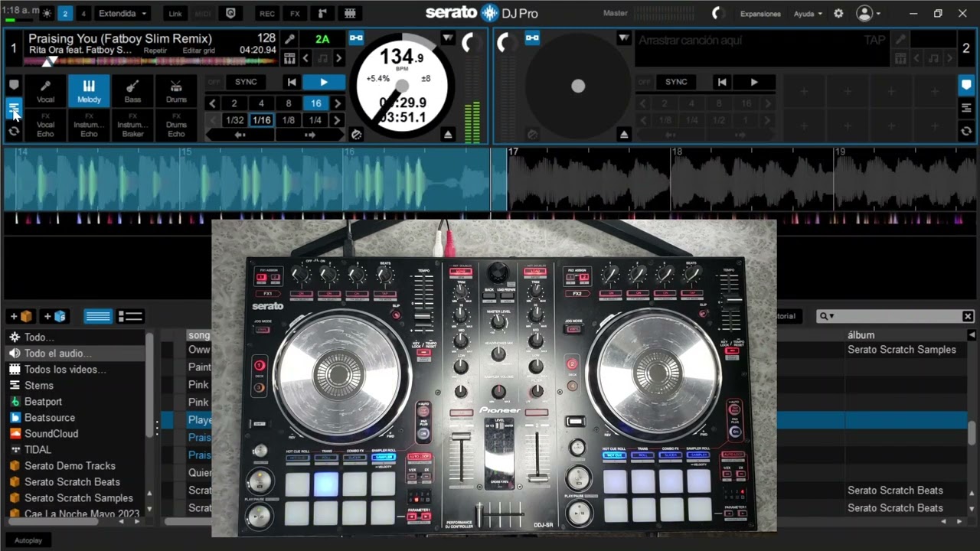Open the keyboard pitch play icon on deck 1

[x=289, y=58]
